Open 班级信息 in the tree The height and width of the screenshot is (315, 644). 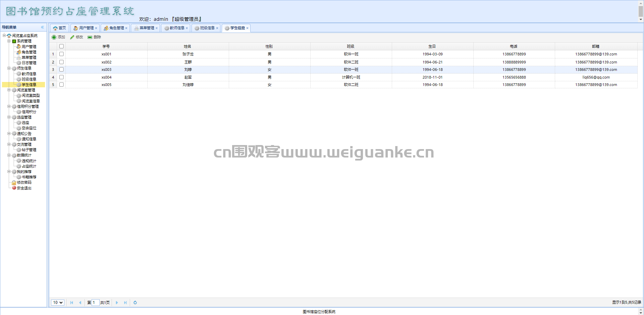29,79
